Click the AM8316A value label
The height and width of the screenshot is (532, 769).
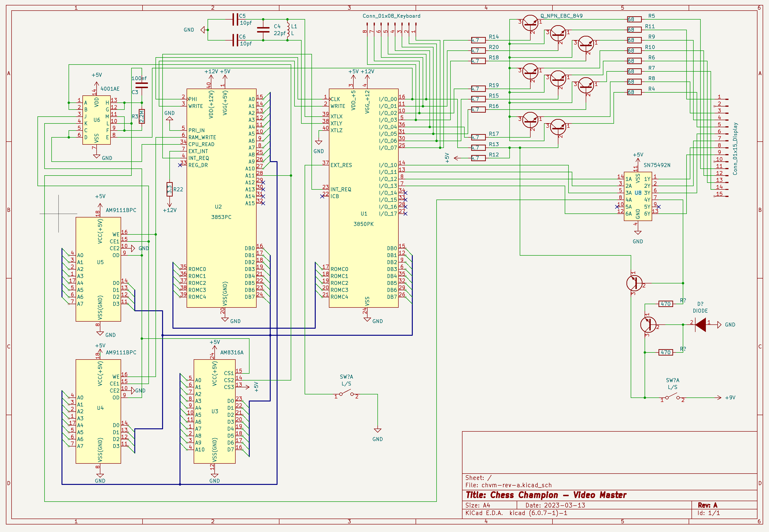232,352
